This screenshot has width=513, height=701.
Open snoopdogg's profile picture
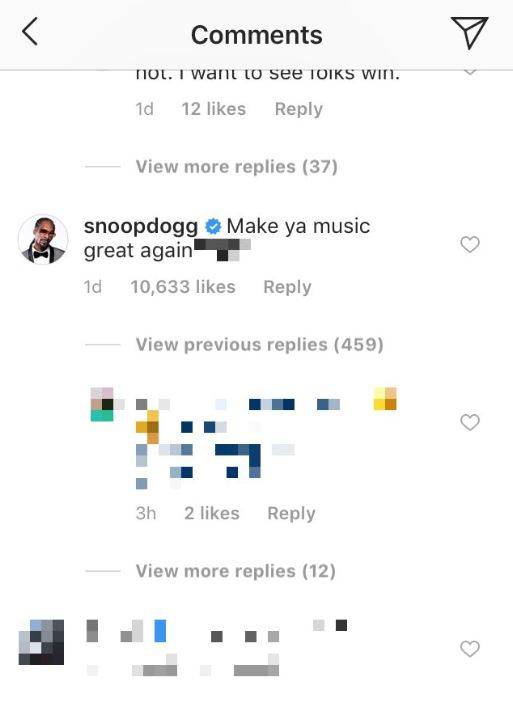[x=43, y=240]
